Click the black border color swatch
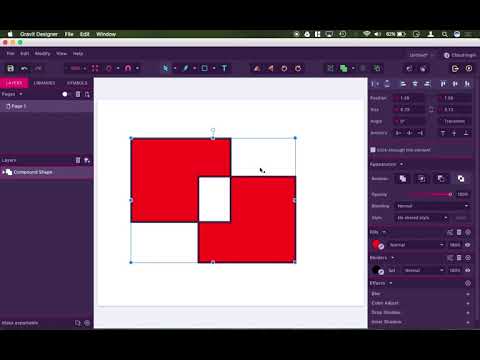 point(376,270)
